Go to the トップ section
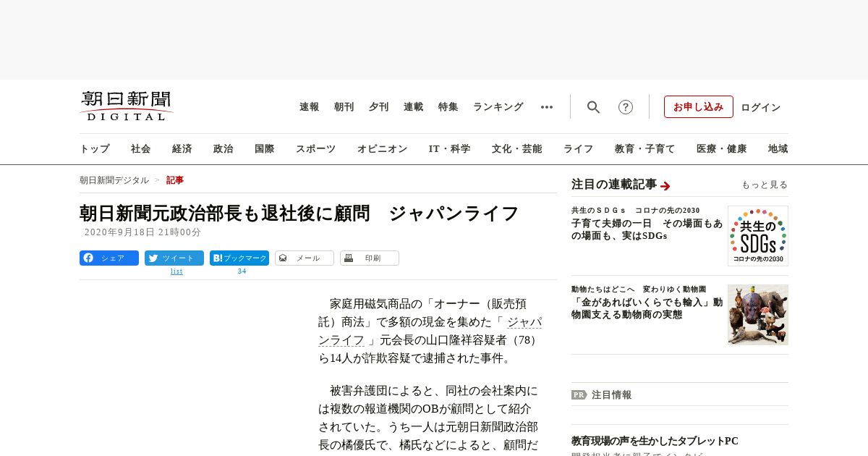The image size is (868, 456). click(95, 149)
